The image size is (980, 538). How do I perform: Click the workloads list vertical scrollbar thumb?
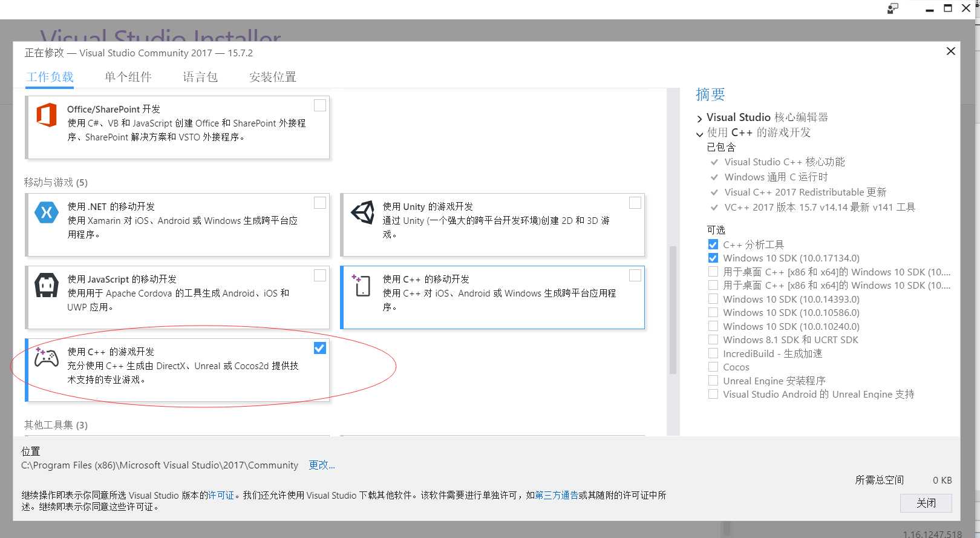[673, 310]
